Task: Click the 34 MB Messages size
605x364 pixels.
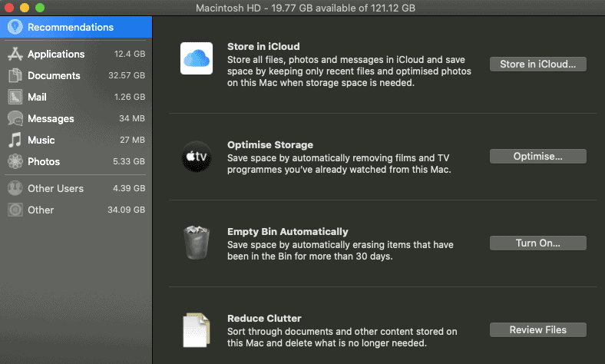Action: [x=132, y=118]
